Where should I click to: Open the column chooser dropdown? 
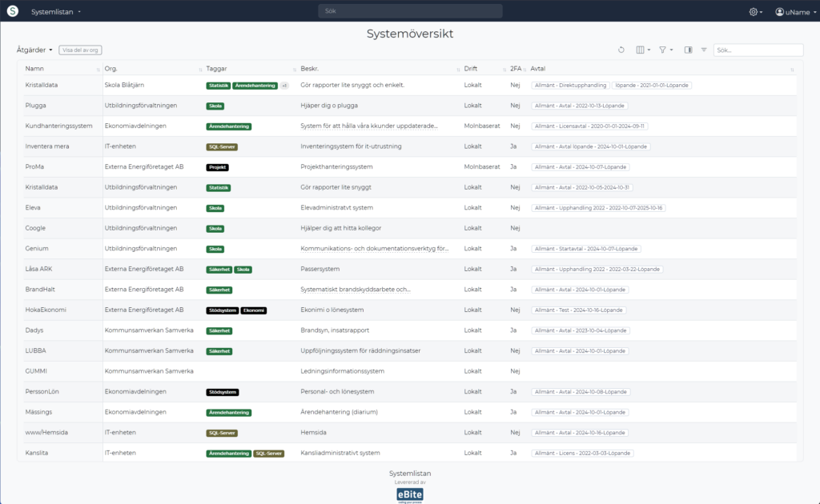pyautogui.click(x=643, y=50)
